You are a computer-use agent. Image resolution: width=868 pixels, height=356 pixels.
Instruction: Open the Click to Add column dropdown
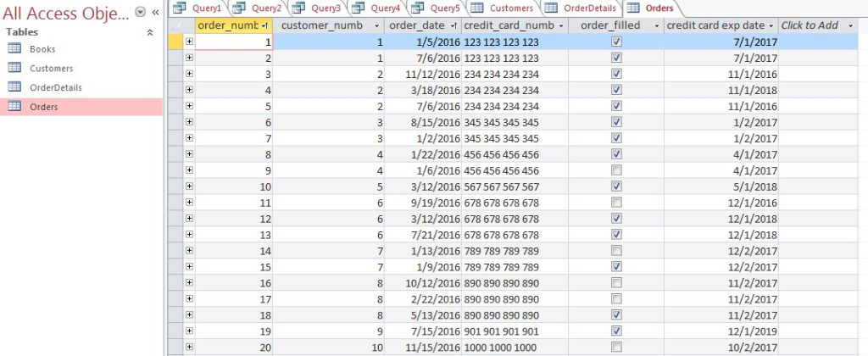[850, 25]
